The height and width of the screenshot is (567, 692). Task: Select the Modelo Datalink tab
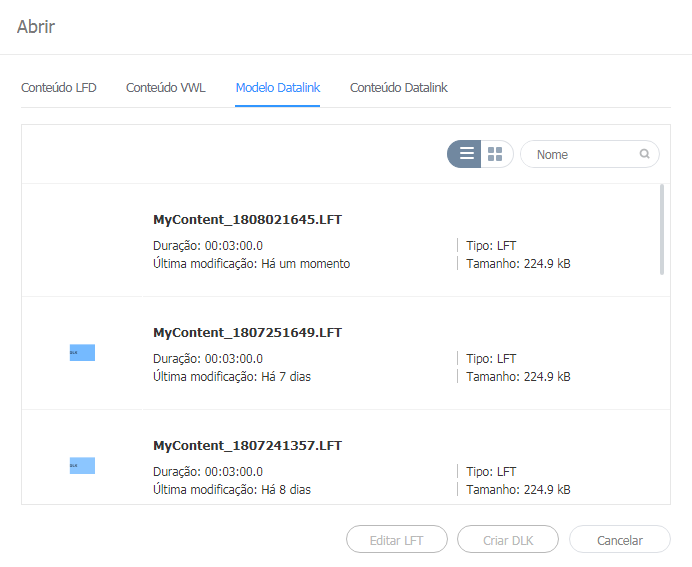(278, 88)
